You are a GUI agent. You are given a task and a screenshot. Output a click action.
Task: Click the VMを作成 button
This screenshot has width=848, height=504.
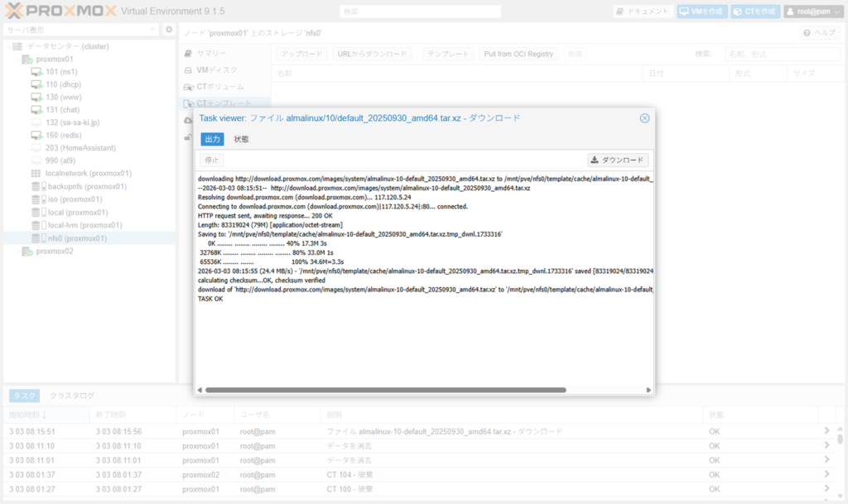[701, 12]
